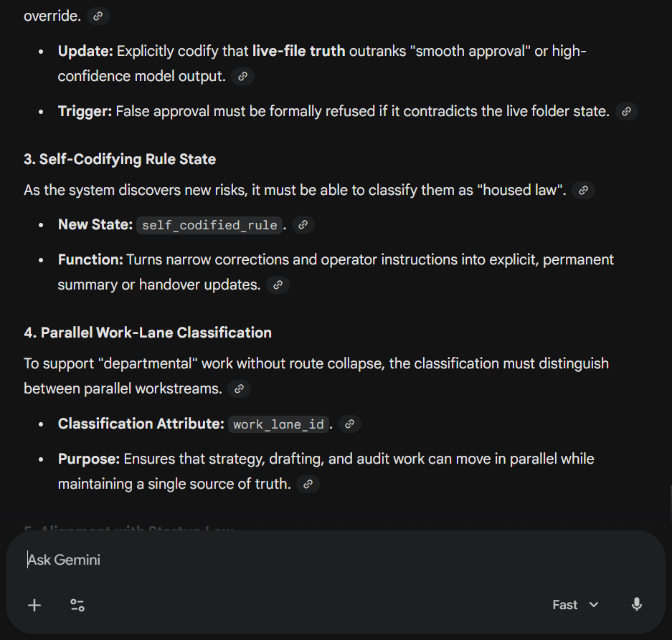The height and width of the screenshot is (640, 672).
Task: Expand the Fast model selector dropdown
Action: pyautogui.click(x=575, y=605)
